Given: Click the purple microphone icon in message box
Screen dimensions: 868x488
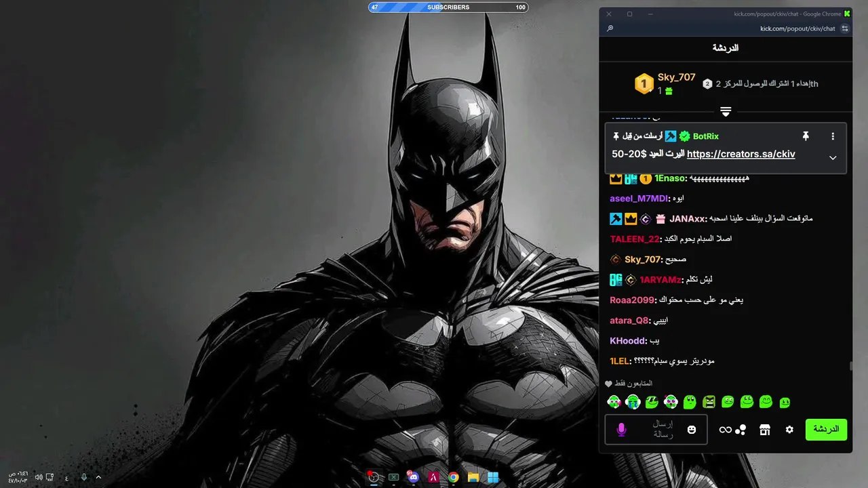Looking at the screenshot, I should click(621, 430).
